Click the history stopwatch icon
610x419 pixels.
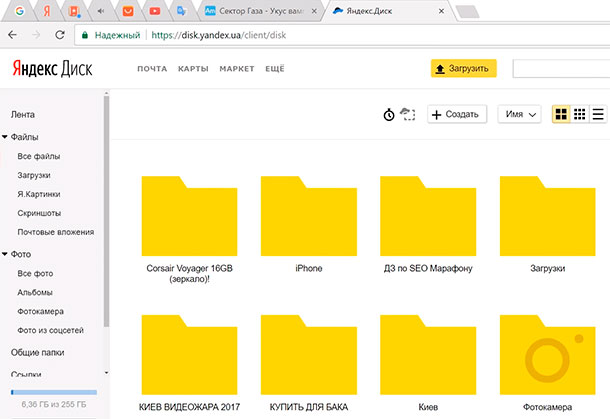389,115
